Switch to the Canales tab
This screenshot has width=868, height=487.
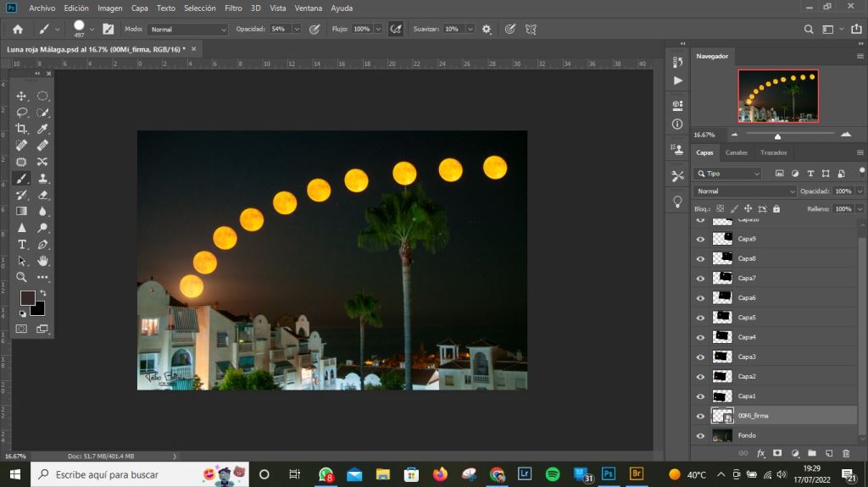point(737,152)
